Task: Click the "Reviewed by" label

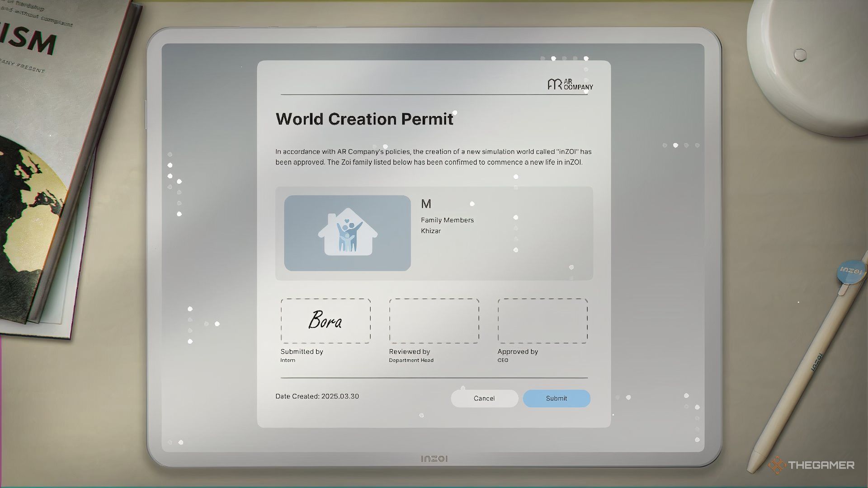Action: (409, 352)
